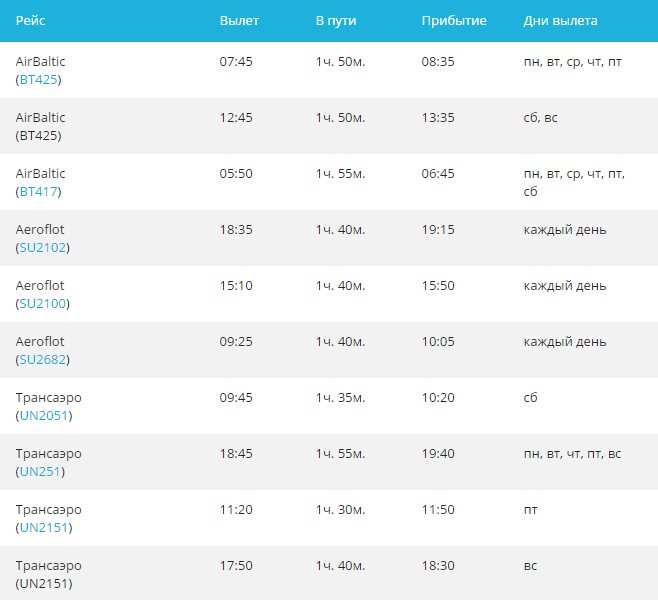This screenshot has width=658, height=600.
Task: Click the SU2102 flight number link
Action: click(x=44, y=248)
